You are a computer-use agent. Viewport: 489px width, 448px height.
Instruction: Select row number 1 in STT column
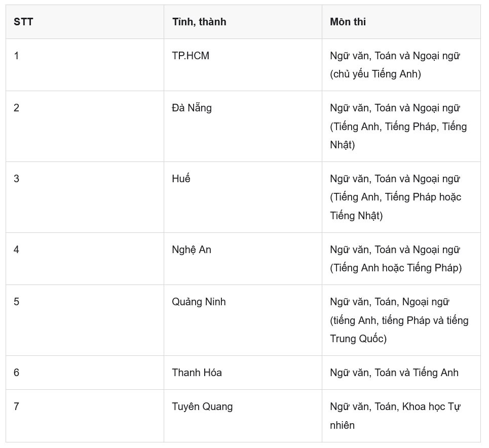[x=17, y=56]
